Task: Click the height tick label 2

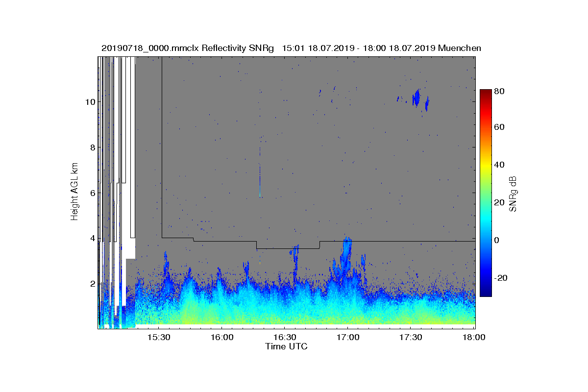Action: click(x=92, y=284)
